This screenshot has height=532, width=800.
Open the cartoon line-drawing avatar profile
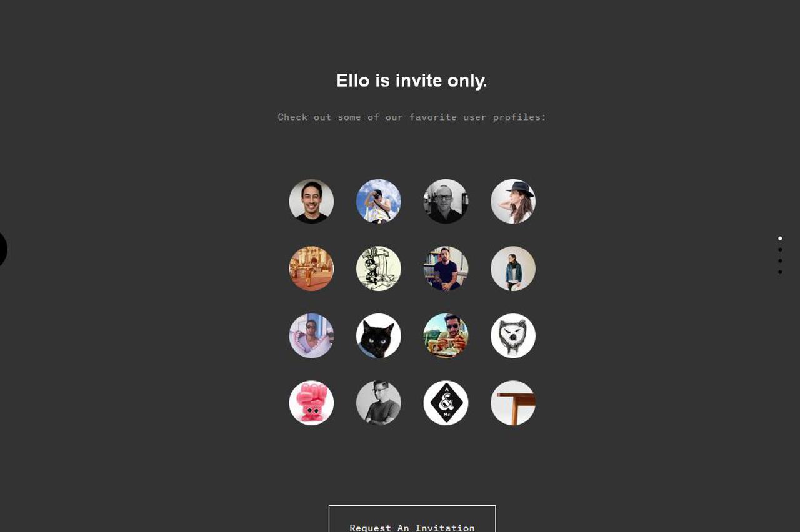point(379,268)
